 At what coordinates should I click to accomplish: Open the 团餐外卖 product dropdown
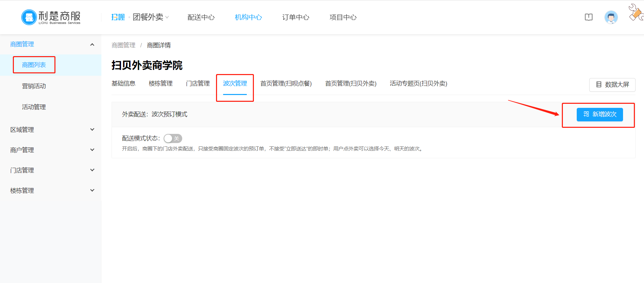pyautogui.click(x=151, y=17)
